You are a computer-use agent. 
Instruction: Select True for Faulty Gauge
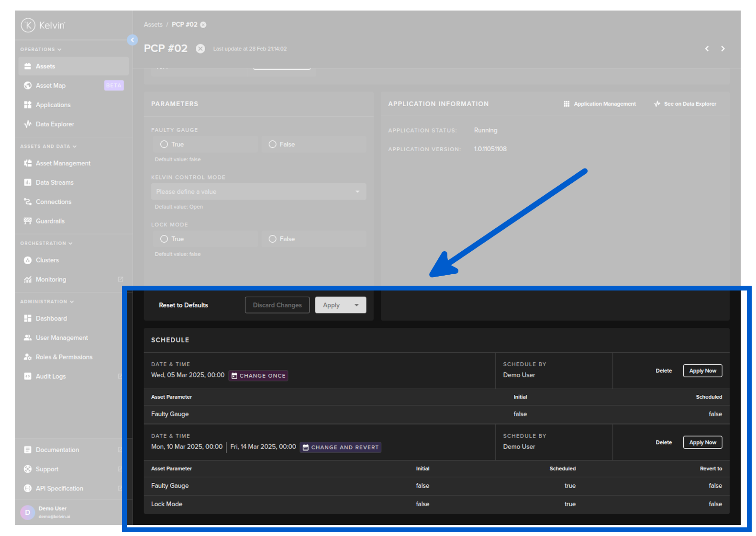pos(164,145)
